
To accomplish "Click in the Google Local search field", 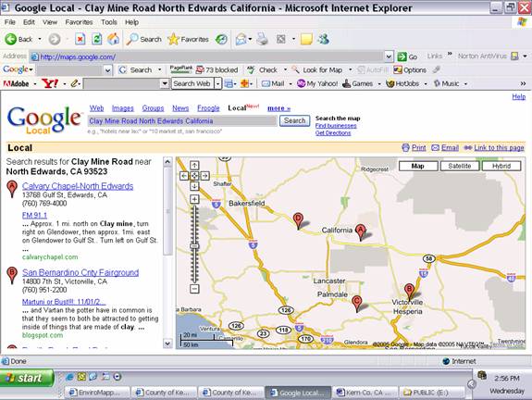I will [x=182, y=121].
